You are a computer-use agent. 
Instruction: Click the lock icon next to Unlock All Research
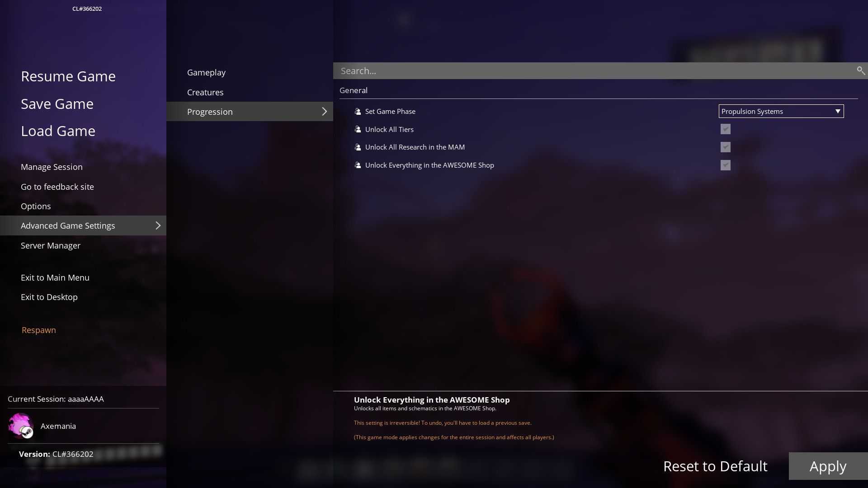358,147
